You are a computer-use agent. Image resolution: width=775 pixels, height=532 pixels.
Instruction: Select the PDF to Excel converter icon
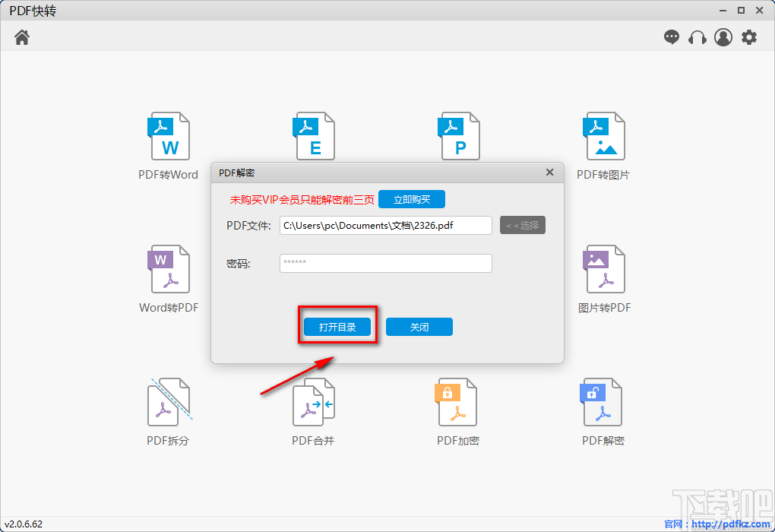point(314,137)
